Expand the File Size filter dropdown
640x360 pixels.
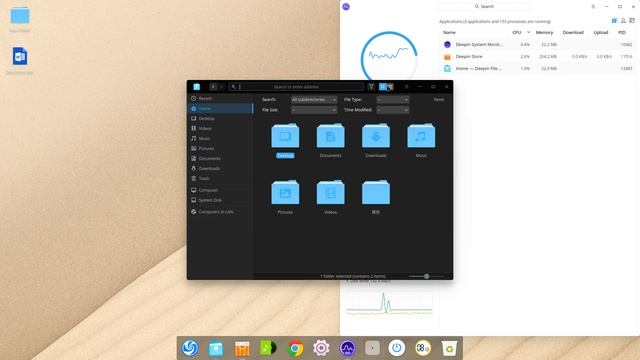314,110
